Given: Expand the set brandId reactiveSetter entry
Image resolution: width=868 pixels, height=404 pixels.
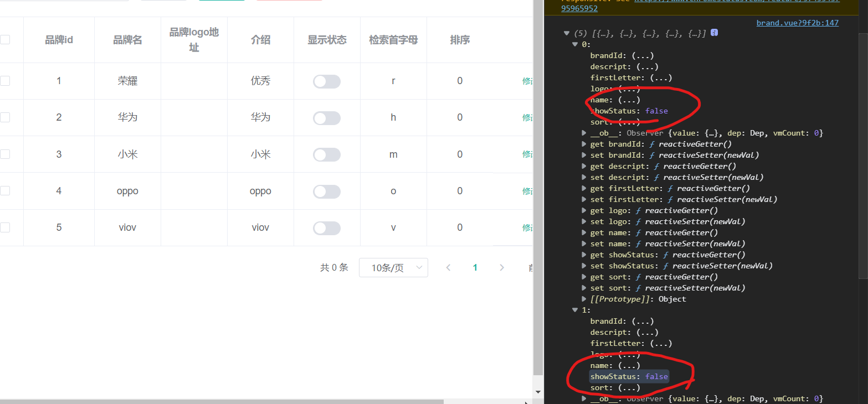Looking at the screenshot, I should (584, 155).
